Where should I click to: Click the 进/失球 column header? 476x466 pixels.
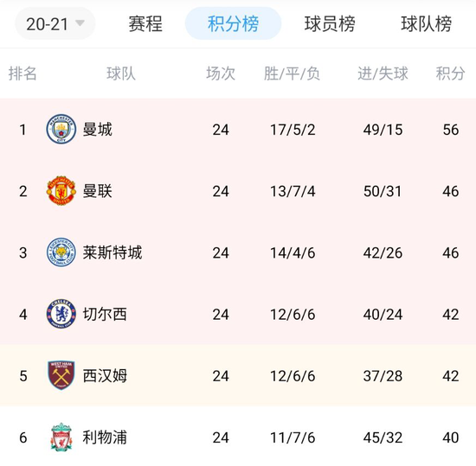(x=383, y=73)
